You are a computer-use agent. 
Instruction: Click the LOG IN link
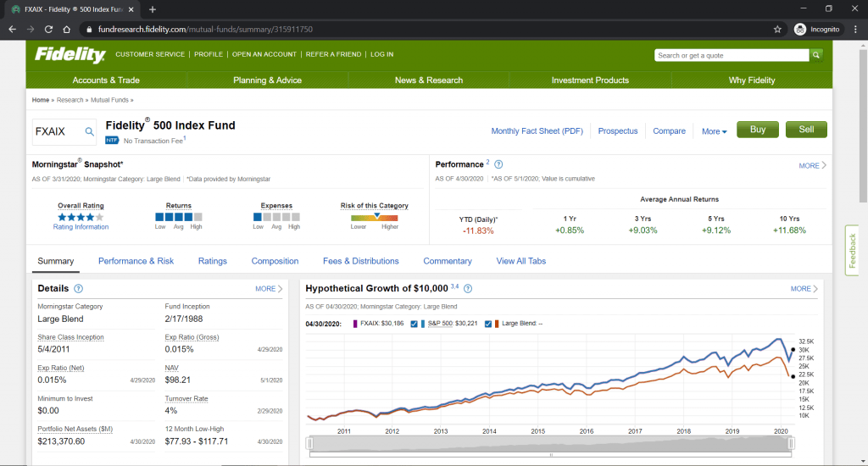tap(382, 54)
